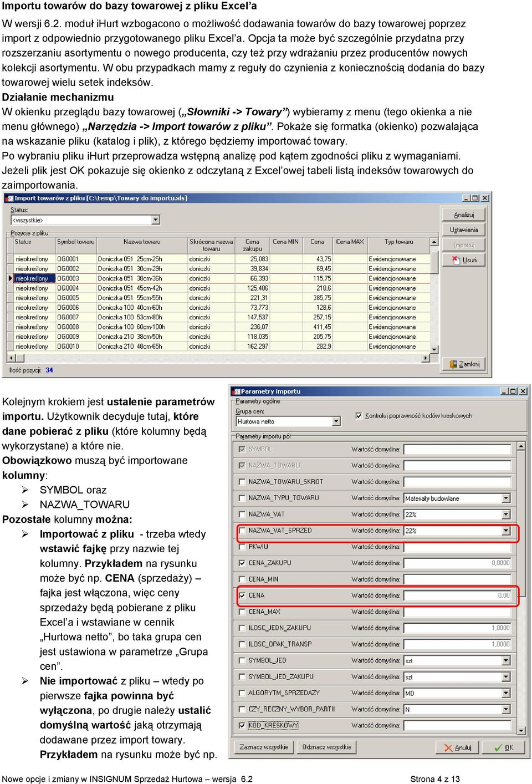The height and width of the screenshot is (784, 532).
Task: Click Odznacz wszystkie button
Action: click(326, 747)
